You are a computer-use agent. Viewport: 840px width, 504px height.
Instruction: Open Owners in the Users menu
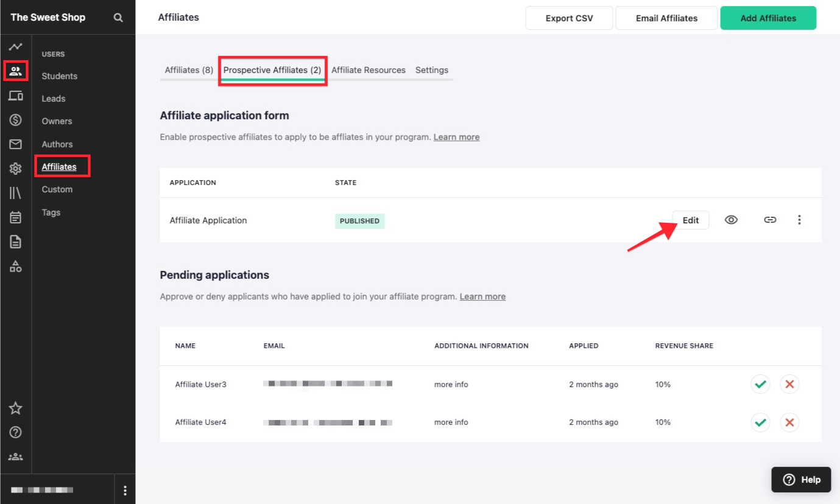click(57, 121)
